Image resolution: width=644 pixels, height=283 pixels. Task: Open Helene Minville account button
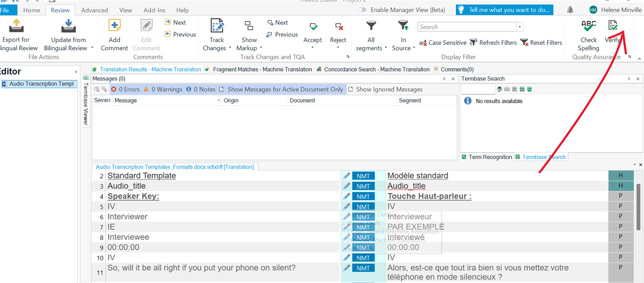(615, 10)
